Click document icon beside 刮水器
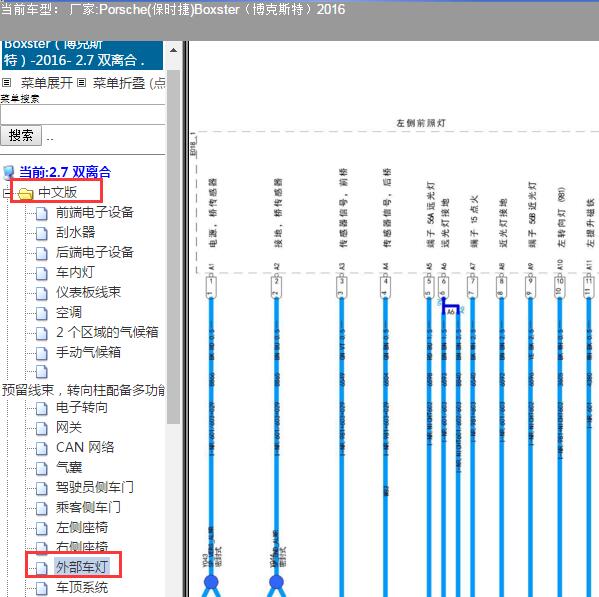The height and width of the screenshot is (597, 599). pyautogui.click(x=42, y=233)
